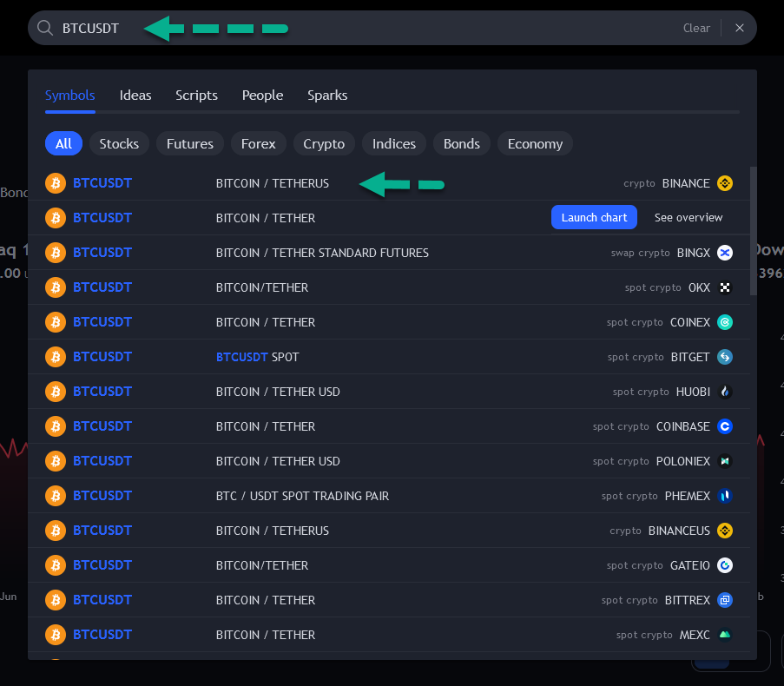Select BTCUSDT SPOT description on BITGET
784x686 pixels.
point(258,357)
